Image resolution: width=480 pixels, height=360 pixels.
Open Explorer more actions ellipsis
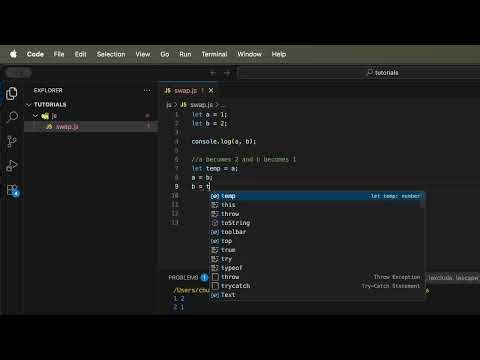coord(147,90)
